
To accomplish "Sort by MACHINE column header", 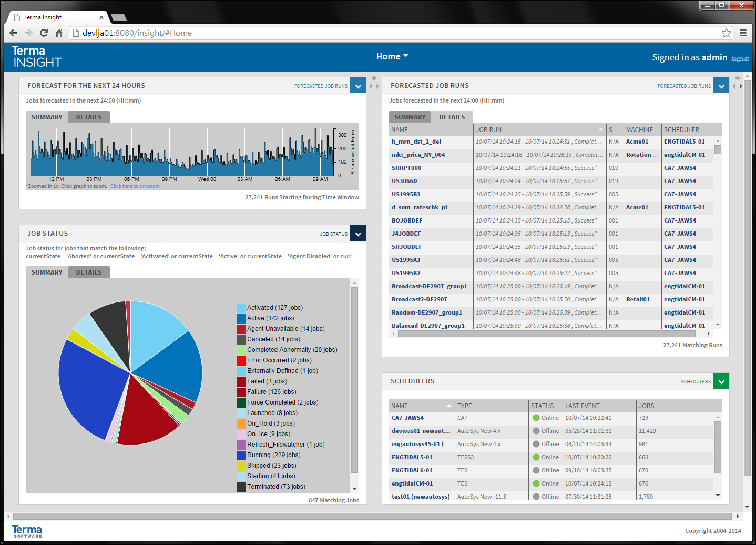I will [642, 129].
